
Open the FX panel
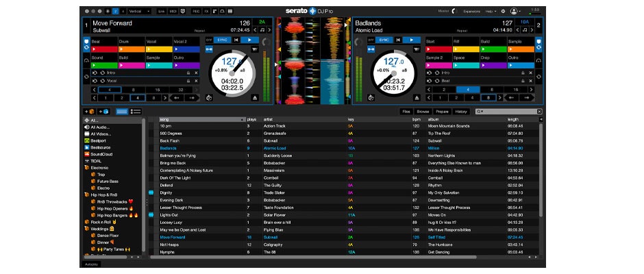click(206, 12)
